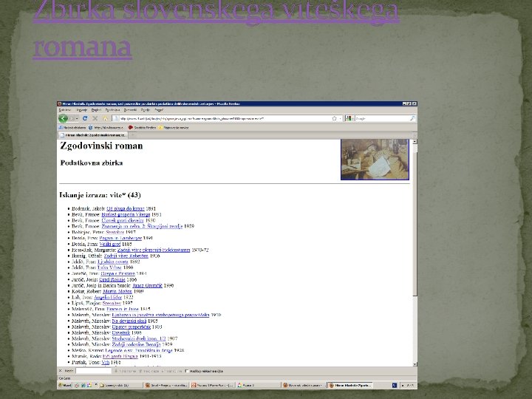
Task: Open the link 'Človek proti človeku'
Action: pyautogui.click(x=123, y=220)
